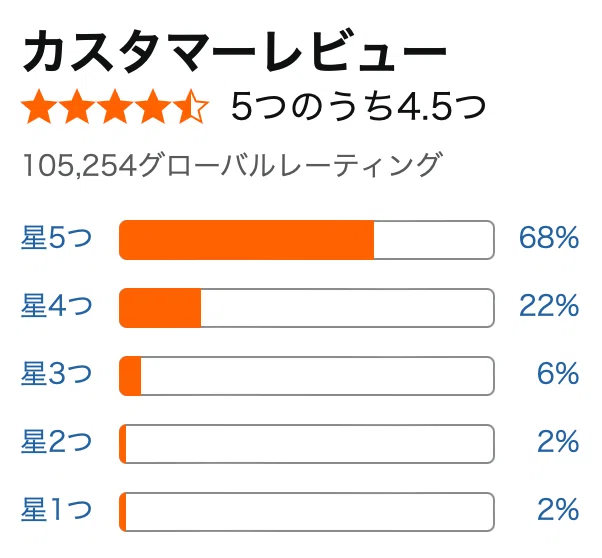Open the 星4つ reviews link
The height and width of the screenshot is (558, 602).
point(56,306)
